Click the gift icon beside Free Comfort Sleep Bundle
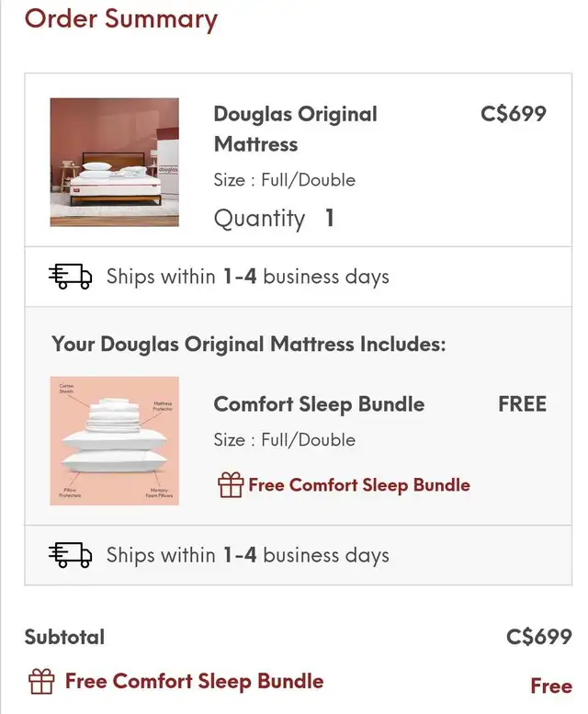 [231, 484]
